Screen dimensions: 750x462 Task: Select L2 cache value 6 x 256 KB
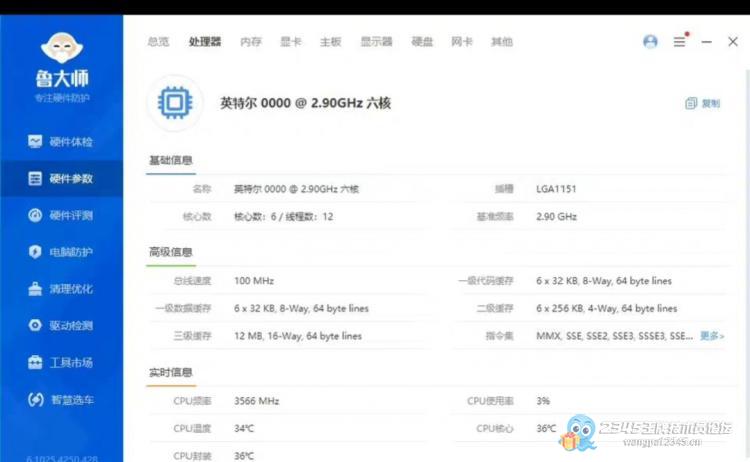(607, 308)
